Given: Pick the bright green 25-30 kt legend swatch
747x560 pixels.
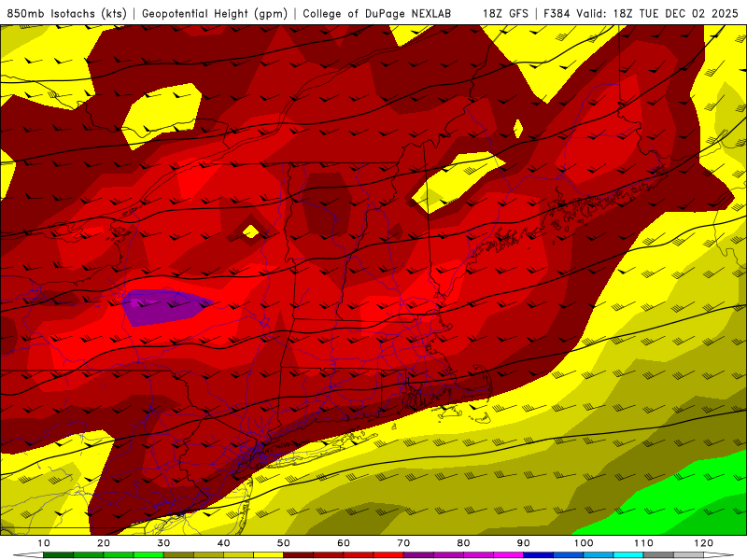Looking at the screenshot, I should pyautogui.click(x=148, y=555).
